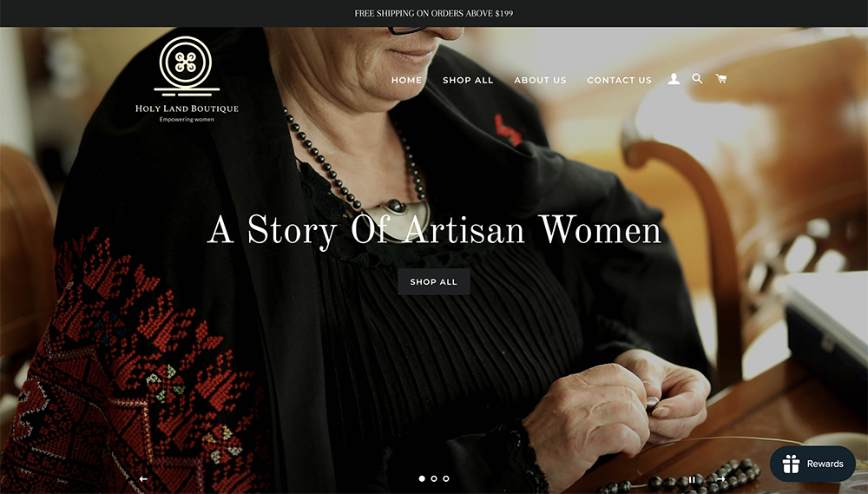Screen dimensions: 868x494
Task: Click the free shipping announcement bar text
Action: tap(434, 13)
